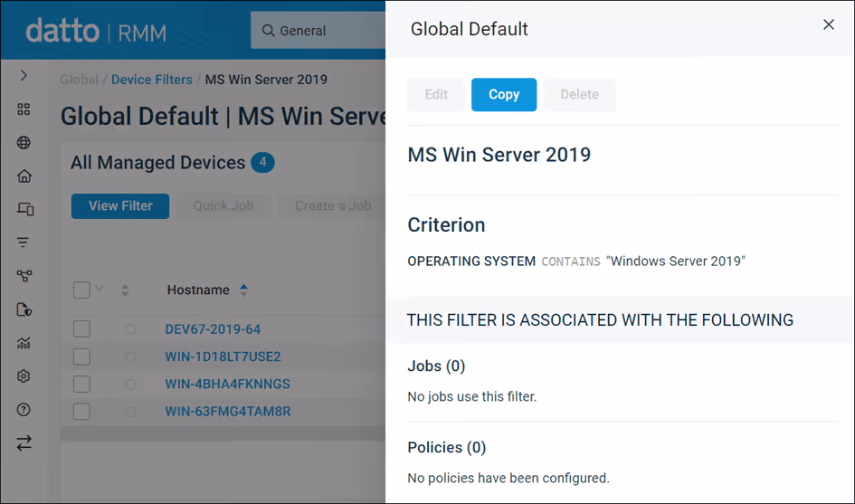Open the policy shield icon in sidebar
Image resolution: width=855 pixels, height=504 pixels.
pyautogui.click(x=24, y=309)
